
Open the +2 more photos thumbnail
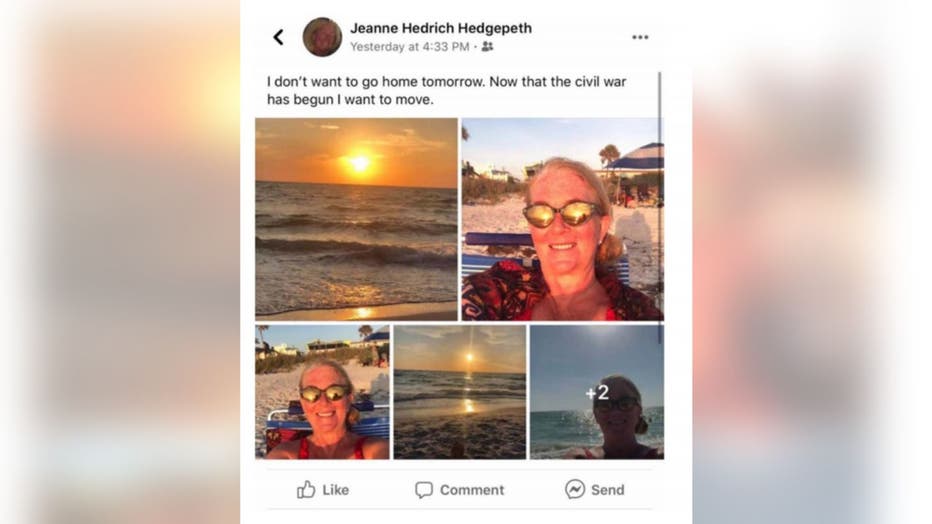[x=597, y=392]
